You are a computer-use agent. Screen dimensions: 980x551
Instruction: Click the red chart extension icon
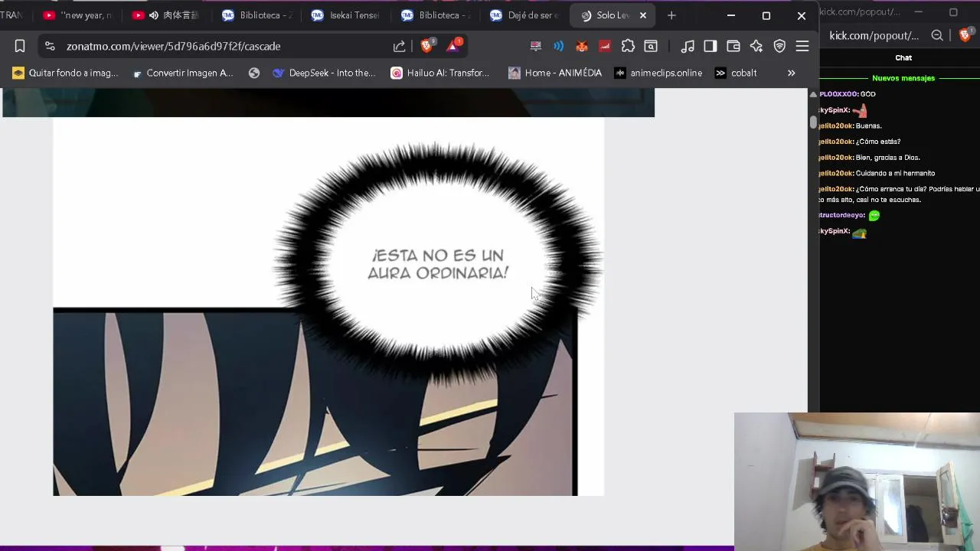click(605, 47)
